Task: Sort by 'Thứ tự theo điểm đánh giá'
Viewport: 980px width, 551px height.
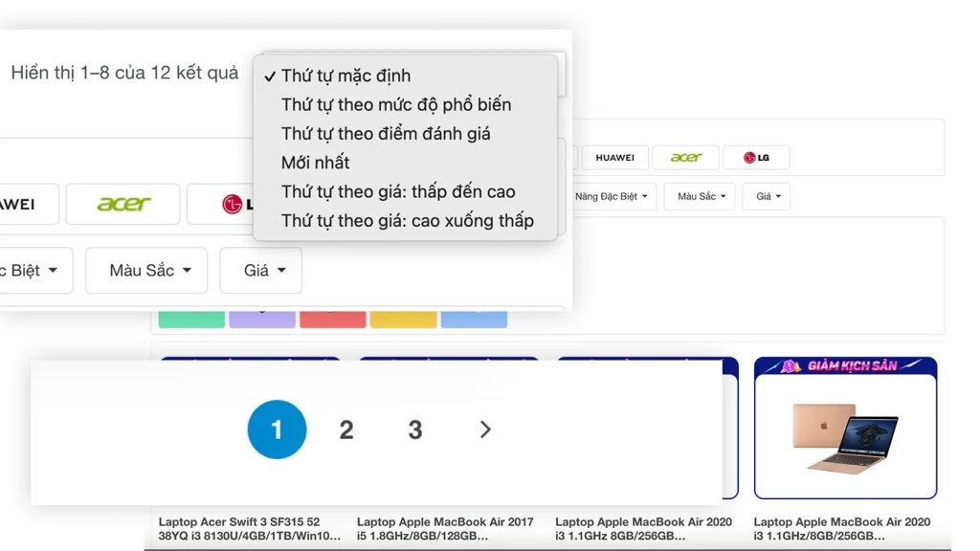Action: point(386,134)
